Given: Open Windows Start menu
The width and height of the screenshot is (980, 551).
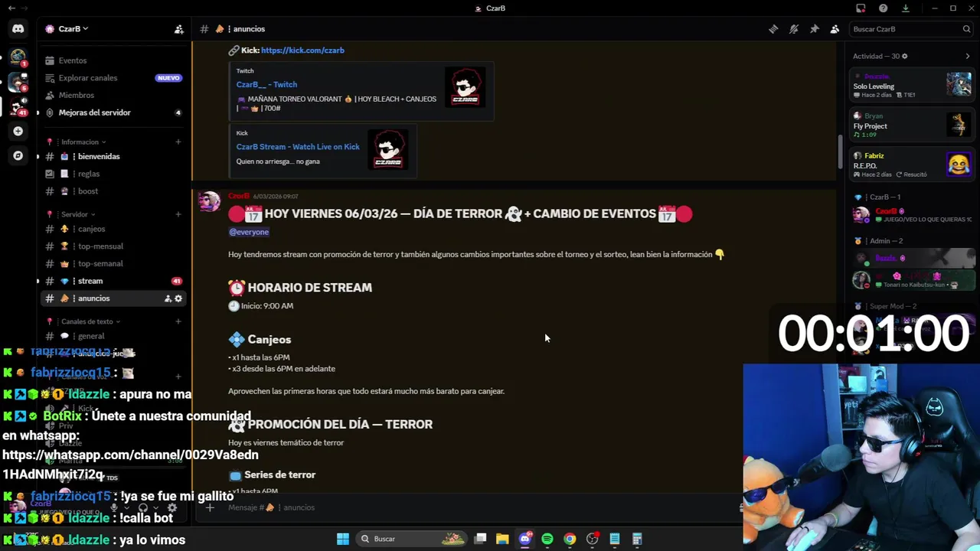Looking at the screenshot, I should 343,539.
